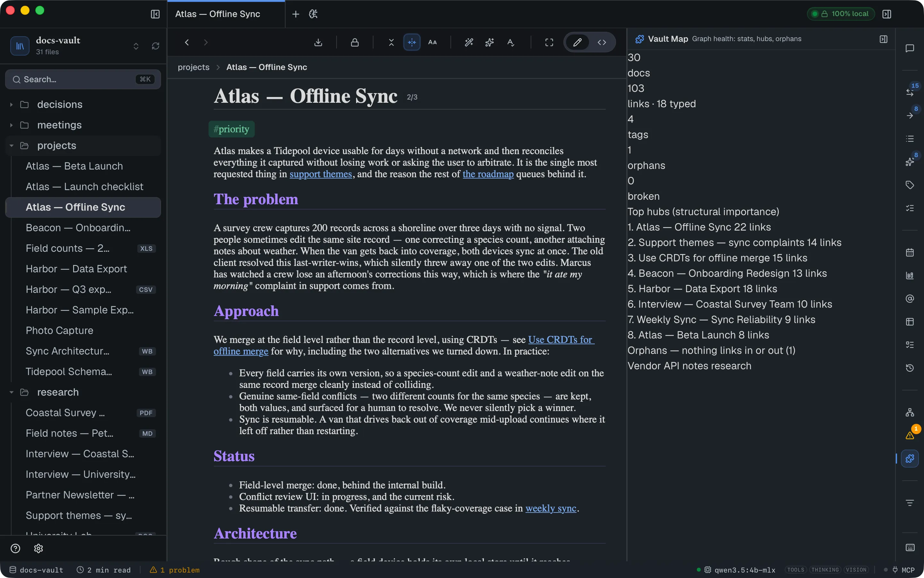Click the lock note icon
The width and height of the screenshot is (924, 578).
355,42
